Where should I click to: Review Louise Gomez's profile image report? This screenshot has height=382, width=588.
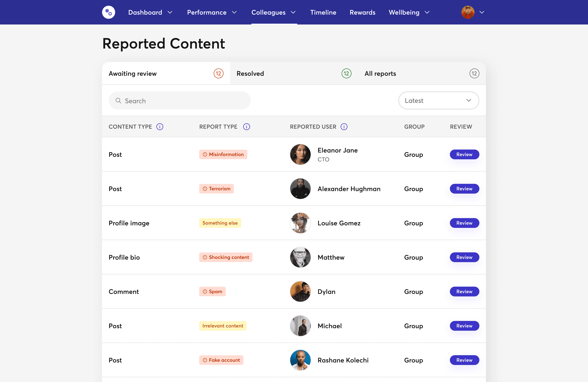pyautogui.click(x=464, y=223)
